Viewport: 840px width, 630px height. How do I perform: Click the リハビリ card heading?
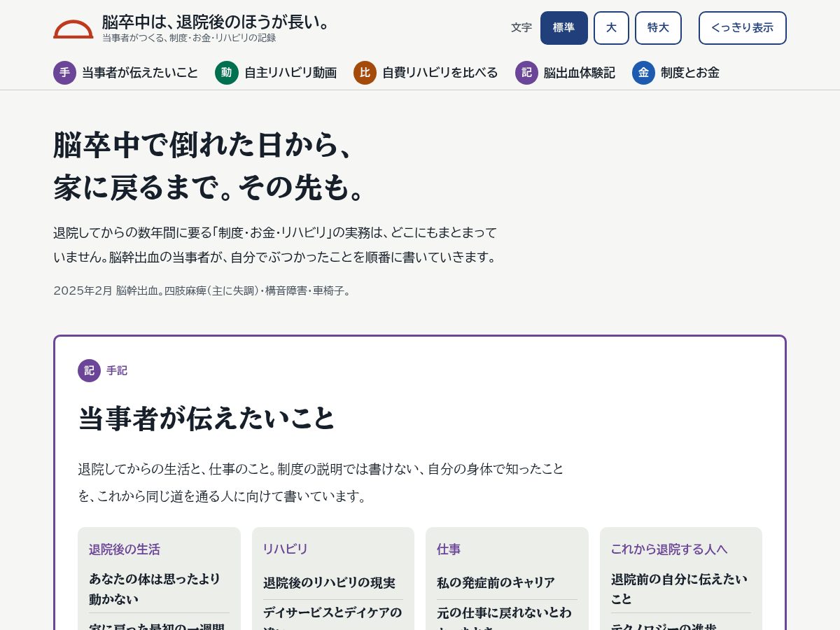coord(286,549)
